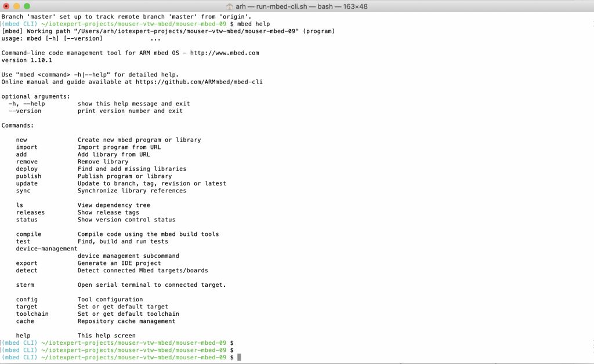
Task: Click the 'status' command name
Action: 27,220
